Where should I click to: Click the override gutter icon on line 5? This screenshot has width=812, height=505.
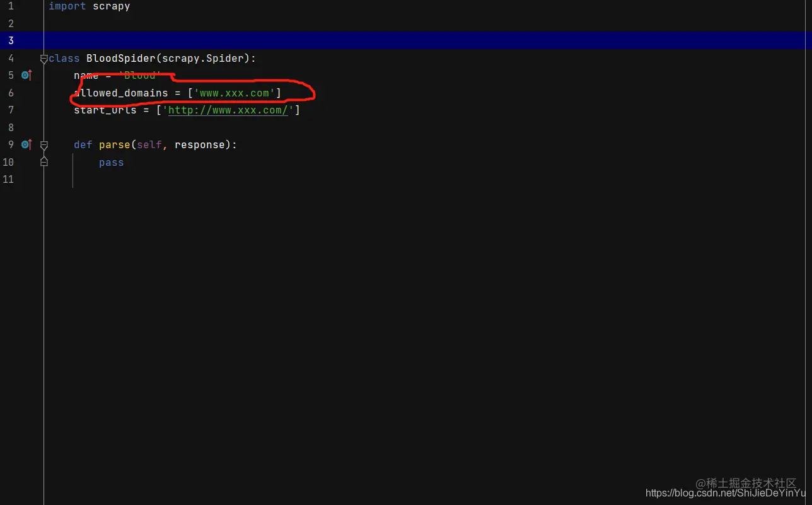click(26, 75)
